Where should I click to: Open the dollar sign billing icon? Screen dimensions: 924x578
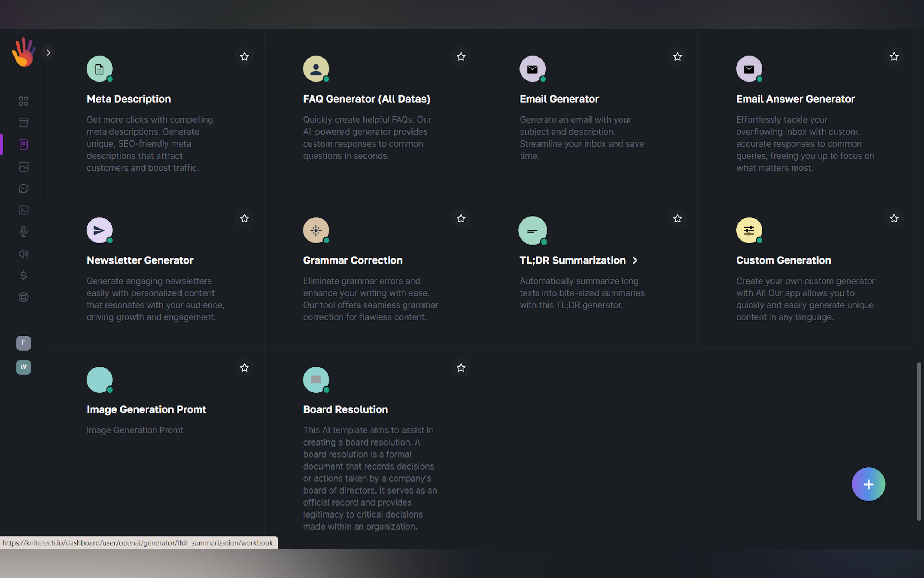(23, 275)
